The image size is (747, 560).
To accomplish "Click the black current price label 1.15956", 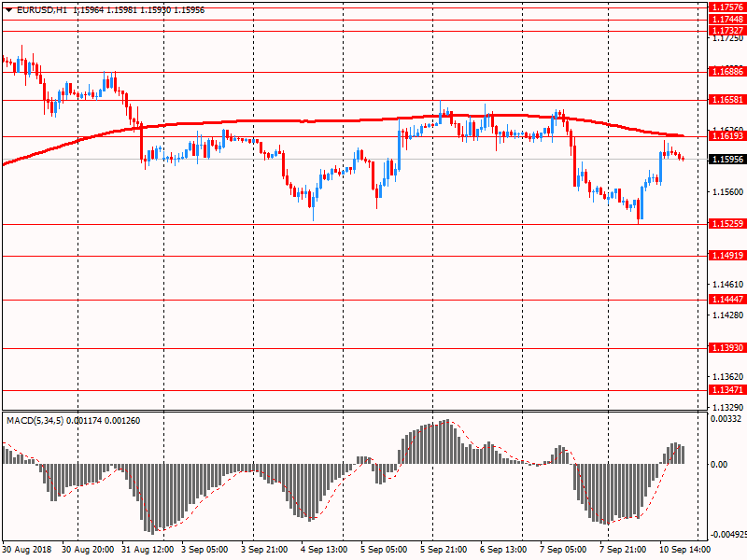I will [726, 160].
